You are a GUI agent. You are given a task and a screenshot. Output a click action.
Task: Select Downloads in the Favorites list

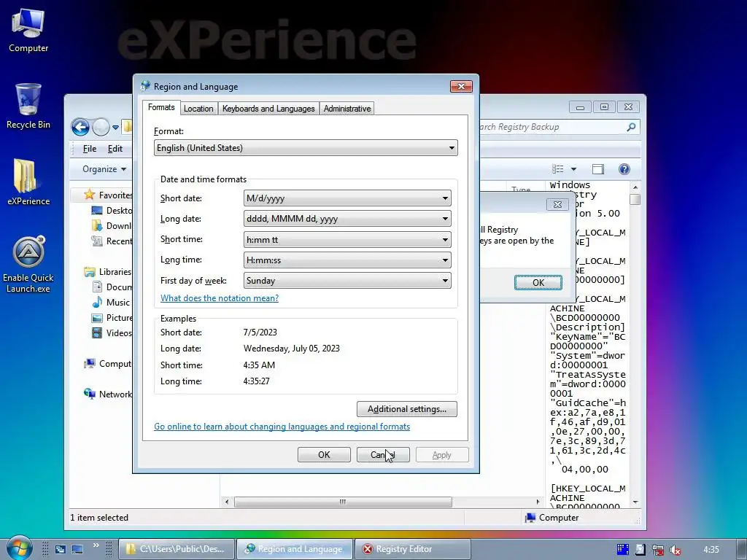click(x=112, y=226)
